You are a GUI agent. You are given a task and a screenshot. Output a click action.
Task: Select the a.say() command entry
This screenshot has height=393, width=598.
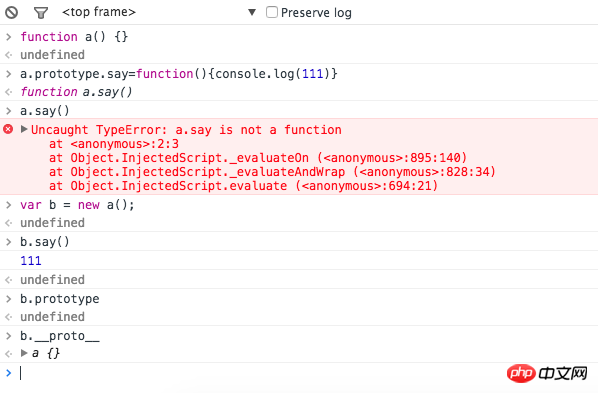tap(45, 111)
